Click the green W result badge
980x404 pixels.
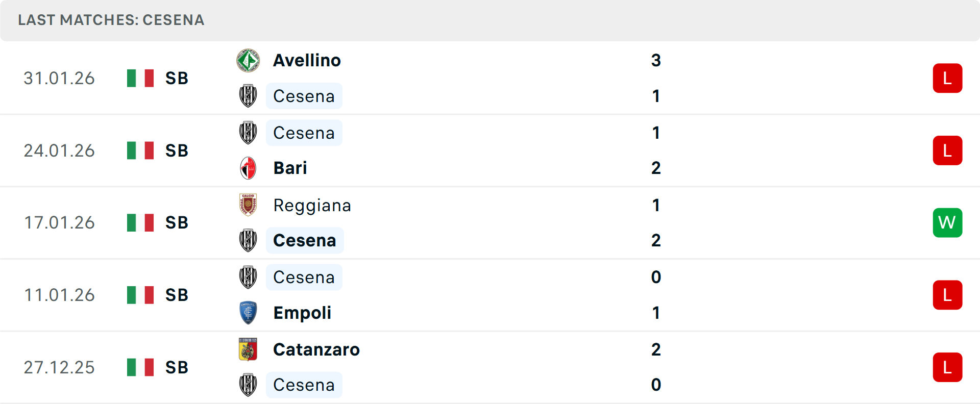tap(947, 222)
